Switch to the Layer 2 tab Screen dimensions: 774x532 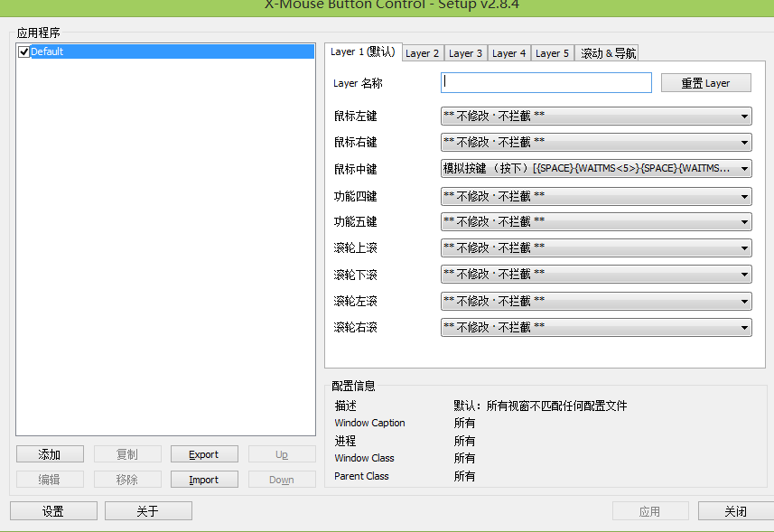pos(422,53)
